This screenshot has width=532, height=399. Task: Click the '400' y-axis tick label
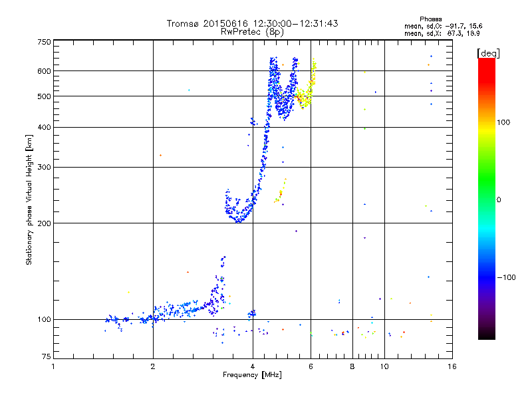(44, 128)
